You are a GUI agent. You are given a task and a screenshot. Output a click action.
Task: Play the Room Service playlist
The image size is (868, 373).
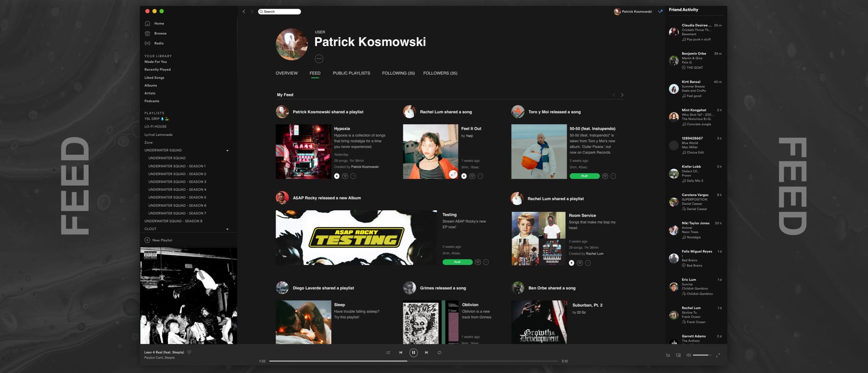571,263
